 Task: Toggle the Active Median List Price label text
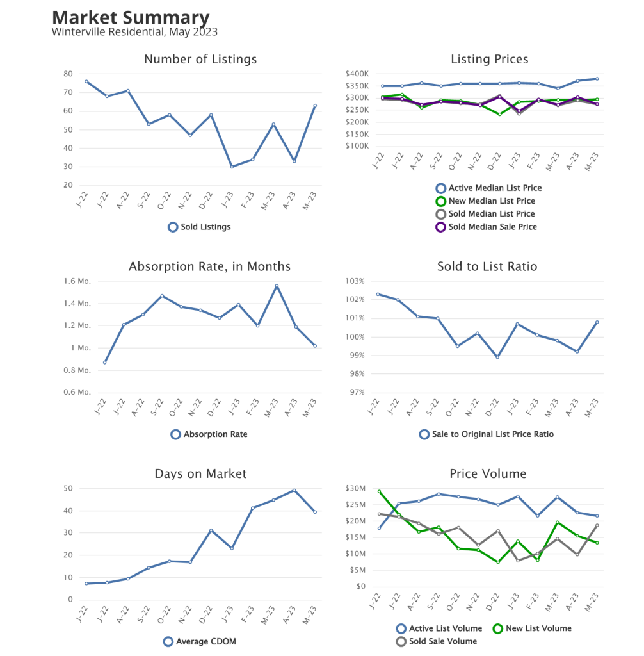[495, 188]
